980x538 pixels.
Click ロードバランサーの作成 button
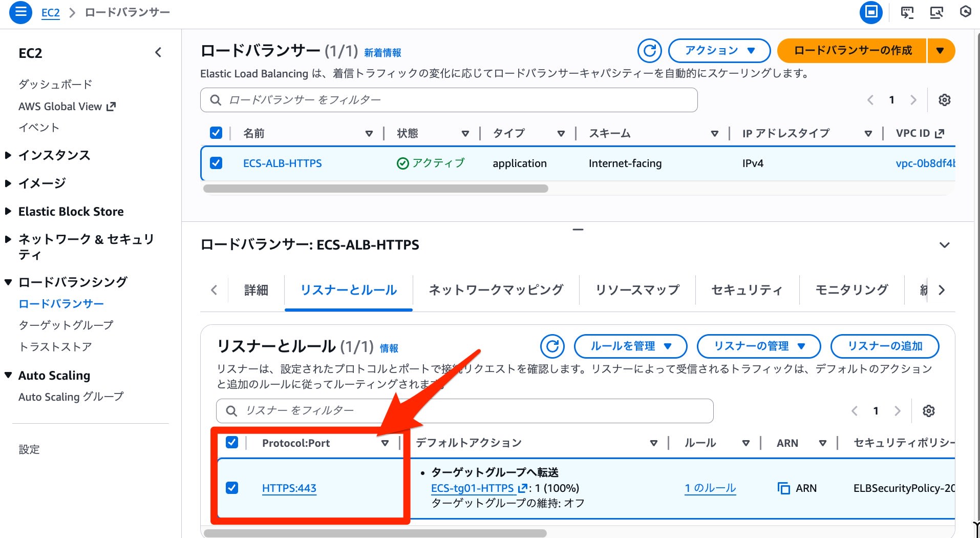[852, 51]
